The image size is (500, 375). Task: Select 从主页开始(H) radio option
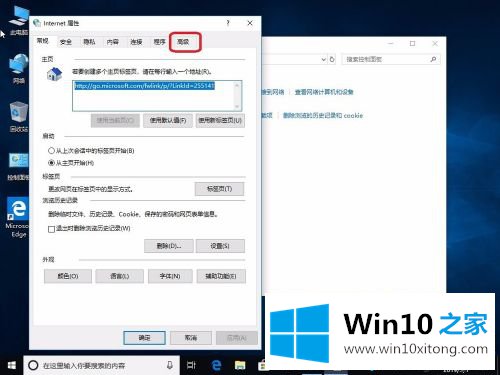pyautogui.click(x=71, y=163)
